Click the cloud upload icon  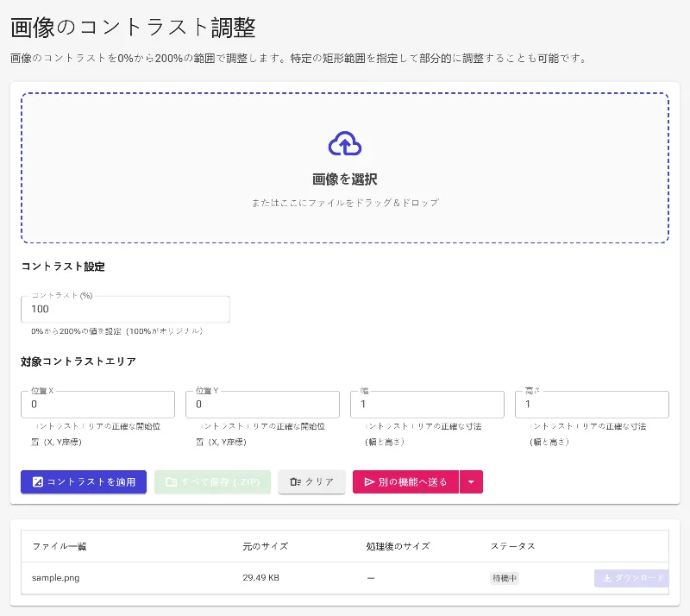pos(345,143)
